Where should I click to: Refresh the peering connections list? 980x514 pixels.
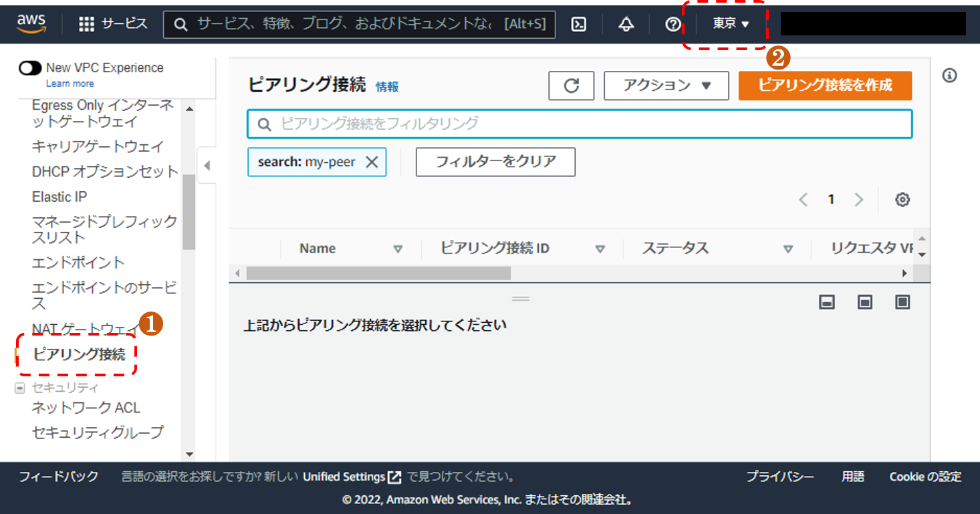click(x=572, y=86)
